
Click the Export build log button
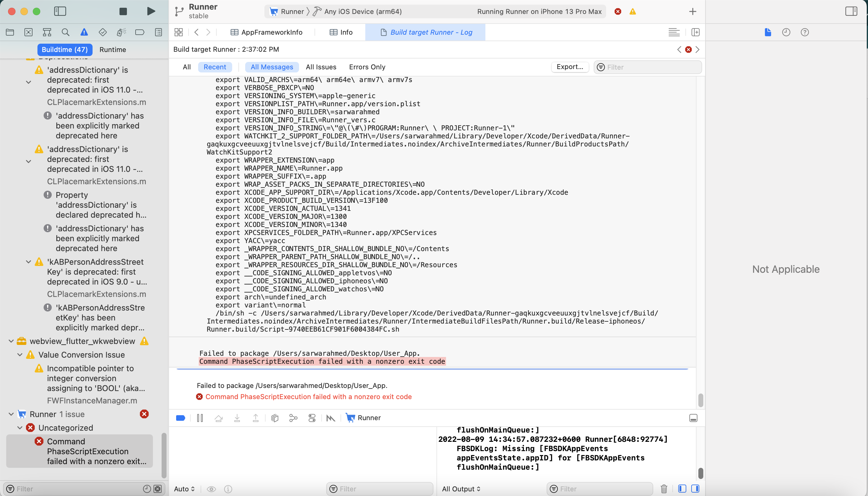coord(570,67)
